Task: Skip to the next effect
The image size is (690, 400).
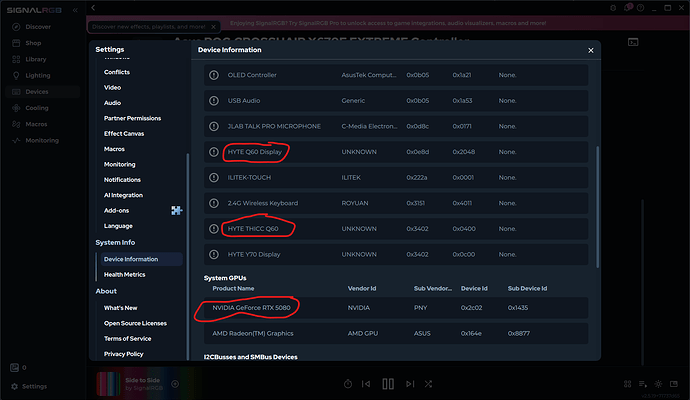Action: point(410,384)
